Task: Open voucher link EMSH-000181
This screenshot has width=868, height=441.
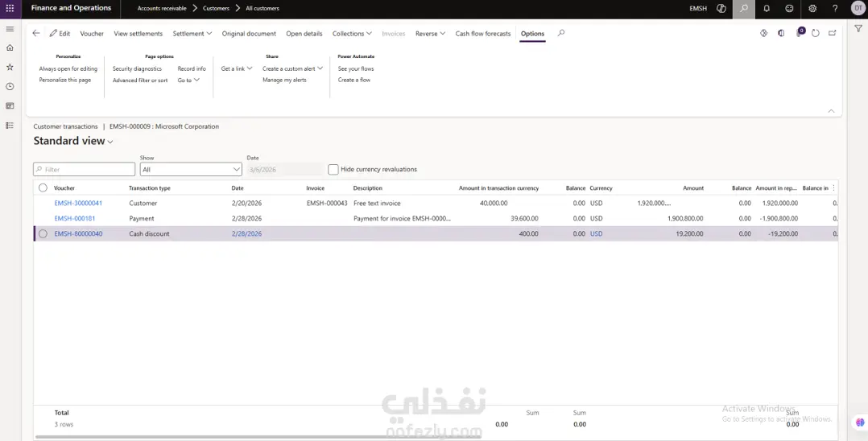Action: point(75,219)
